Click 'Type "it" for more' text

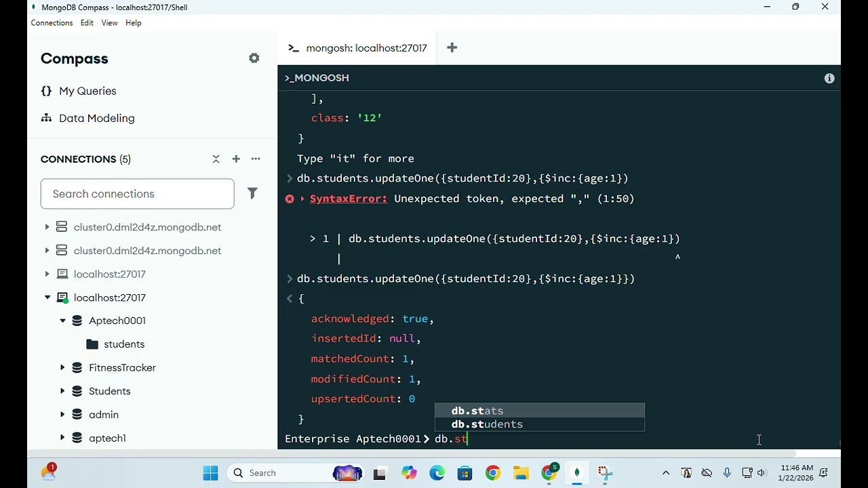[x=355, y=159]
